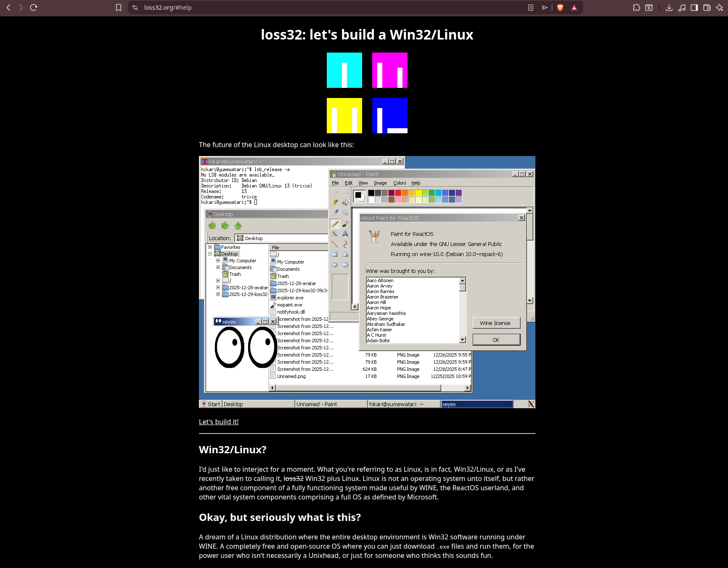Expand Documents in the folder tree

(218, 267)
